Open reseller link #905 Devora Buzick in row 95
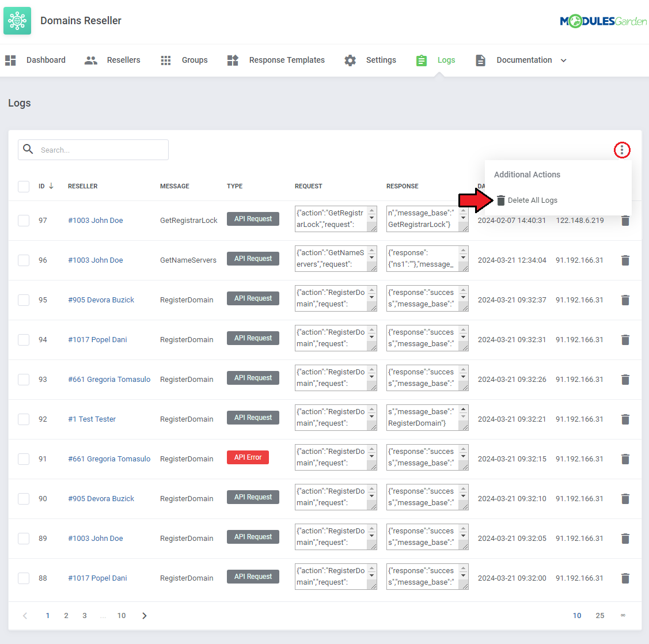Image resolution: width=649 pixels, height=644 pixels. tap(101, 300)
